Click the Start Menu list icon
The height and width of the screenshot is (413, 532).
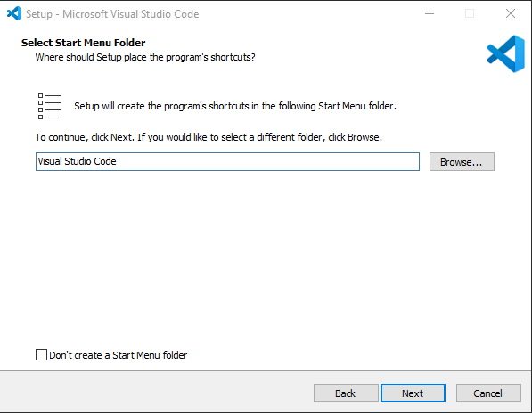(x=50, y=107)
